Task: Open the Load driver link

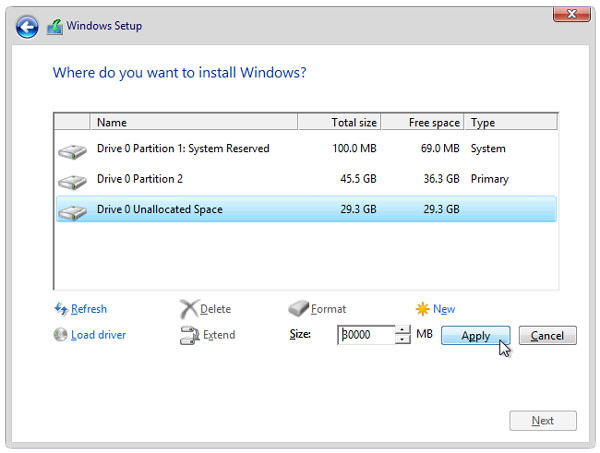Action: 98,335
